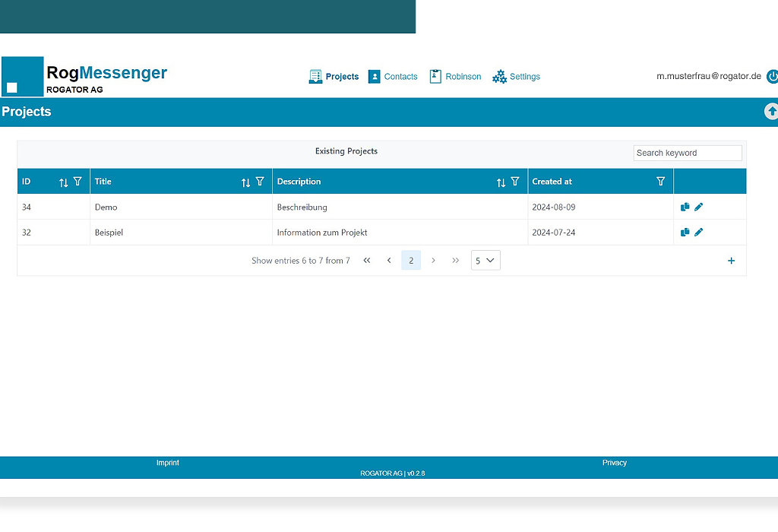Toggle sort order for Description column
Screen dimensions: 778x532
pyautogui.click(x=501, y=182)
